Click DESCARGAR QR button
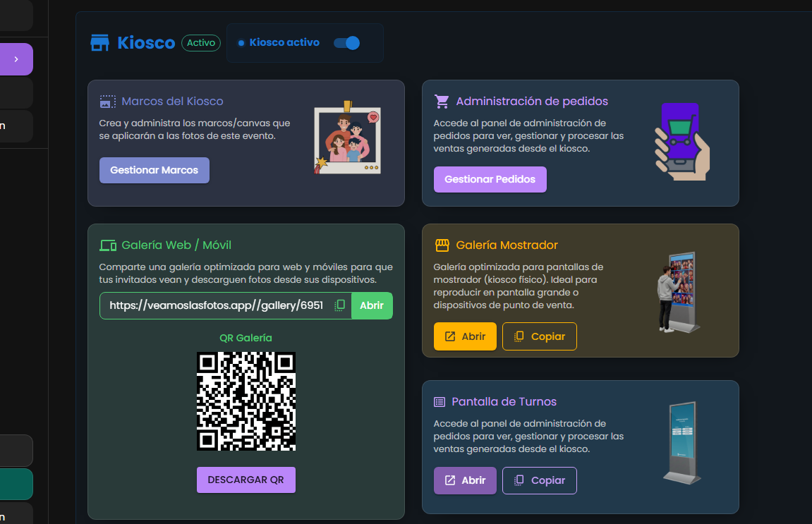 click(x=246, y=480)
